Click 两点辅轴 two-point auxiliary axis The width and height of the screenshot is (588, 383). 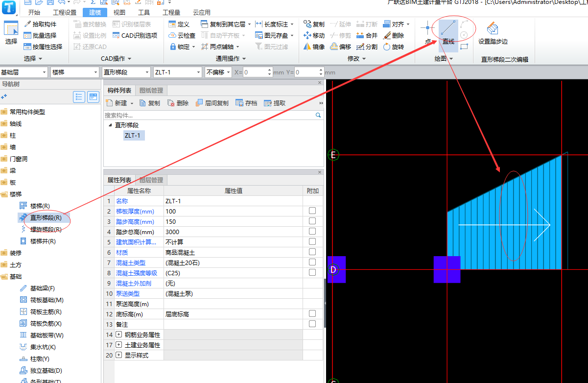[x=220, y=47]
